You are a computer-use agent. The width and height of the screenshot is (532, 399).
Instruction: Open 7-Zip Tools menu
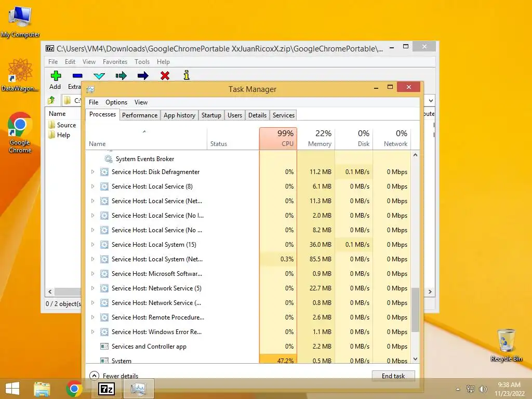142,62
